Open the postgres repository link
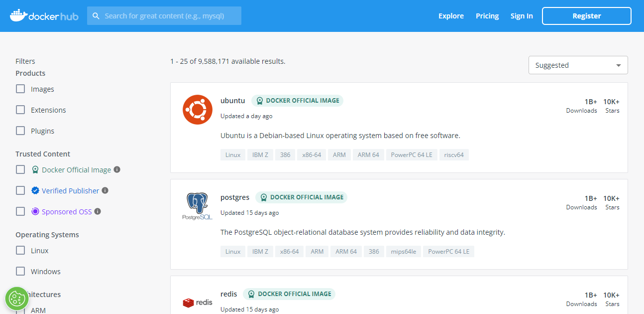 coord(235,197)
